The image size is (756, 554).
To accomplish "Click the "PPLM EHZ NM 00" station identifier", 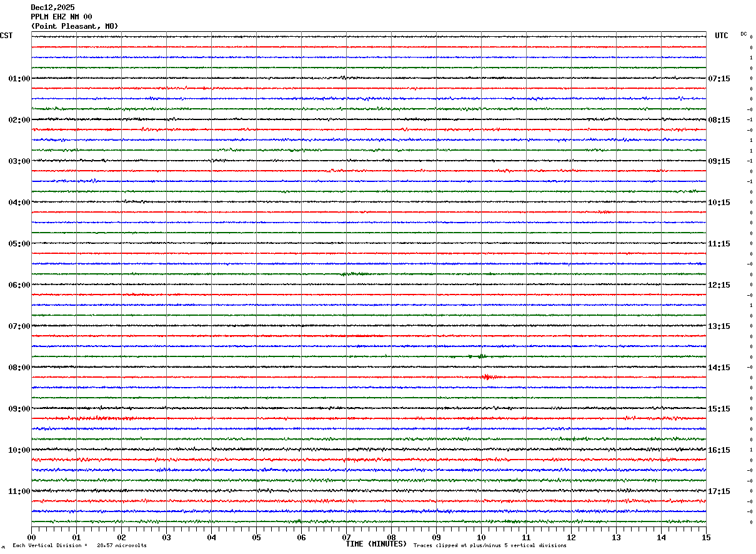I will click(x=61, y=17).
